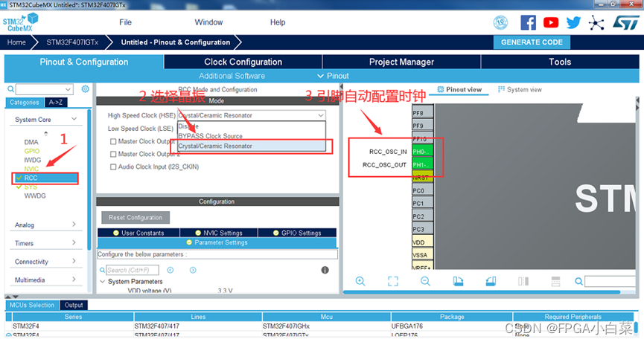644x342 pixels.
Task: Expand the Multimedia category
Action: pos(74,280)
